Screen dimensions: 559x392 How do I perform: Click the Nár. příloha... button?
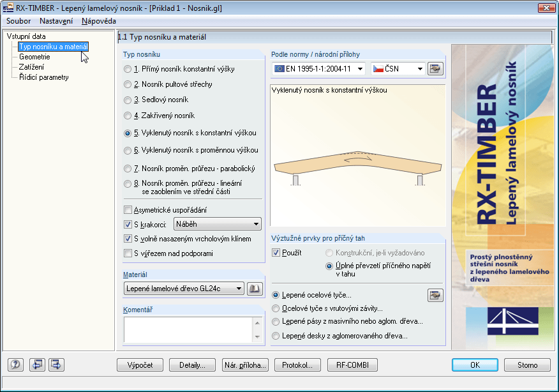245,365
